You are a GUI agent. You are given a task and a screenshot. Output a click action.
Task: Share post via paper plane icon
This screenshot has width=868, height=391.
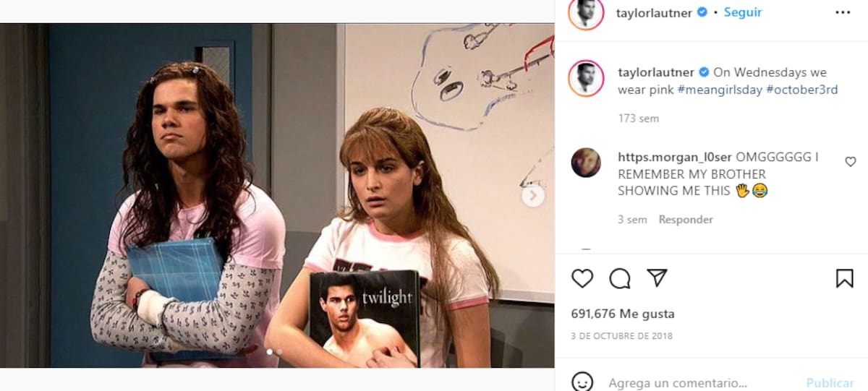point(657,278)
